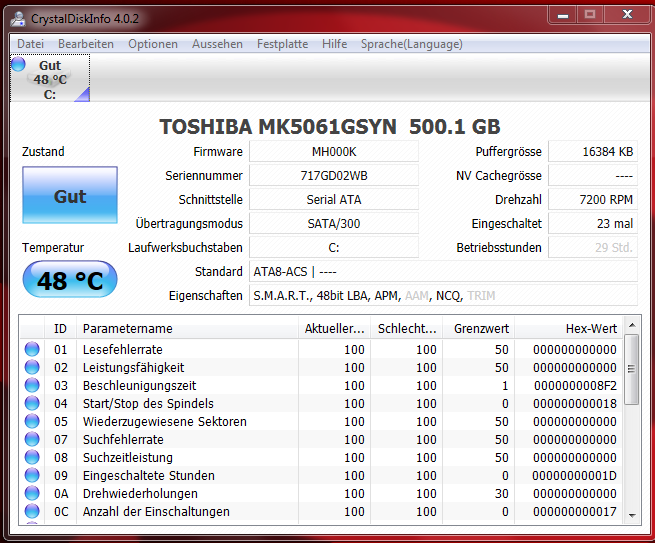The height and width of the screenshot is (543, 655).
Task: Select the Drehwiederholungen parameter name
Action: pyautogui.click(x=140, y=493)
